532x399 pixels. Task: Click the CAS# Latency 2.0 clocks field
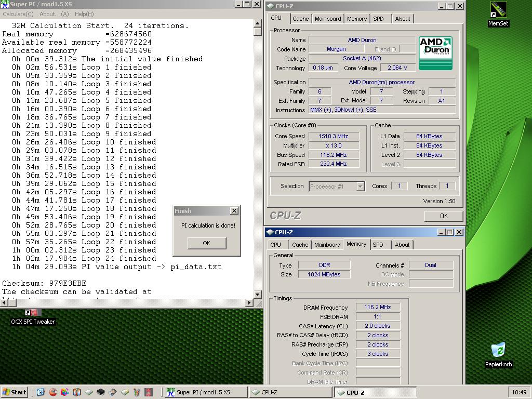pos(378,326)
